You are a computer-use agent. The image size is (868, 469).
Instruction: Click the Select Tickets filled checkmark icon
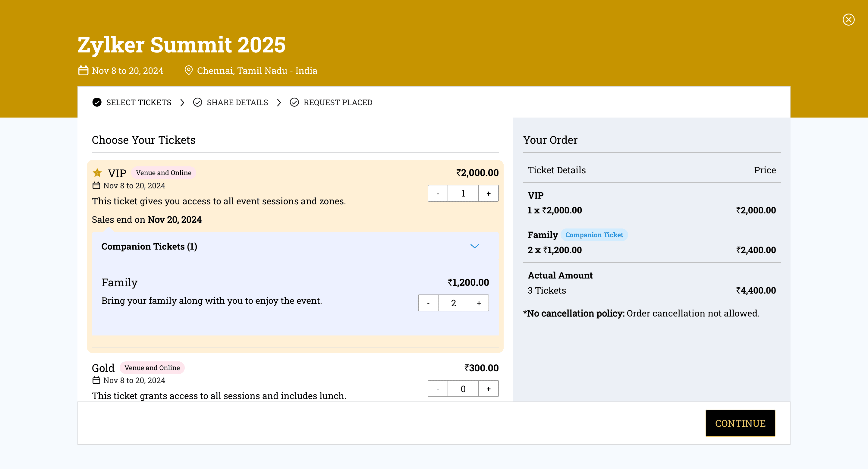pyautogui.click(x=97, y=102)
